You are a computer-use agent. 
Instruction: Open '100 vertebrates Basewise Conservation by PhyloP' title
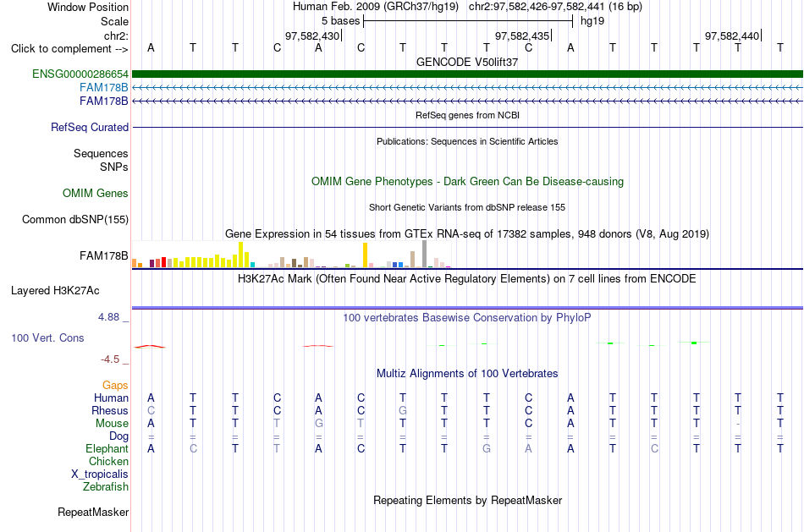pos(467,318)
